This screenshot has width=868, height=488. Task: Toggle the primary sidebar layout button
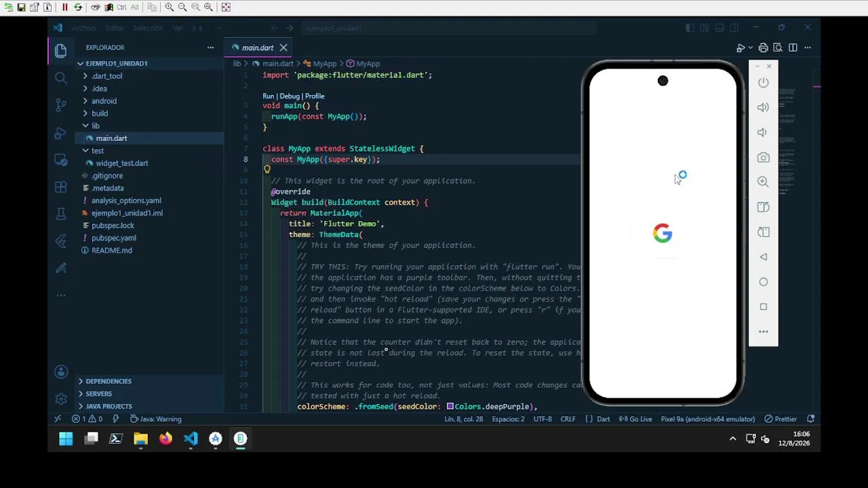coord(690,28)
